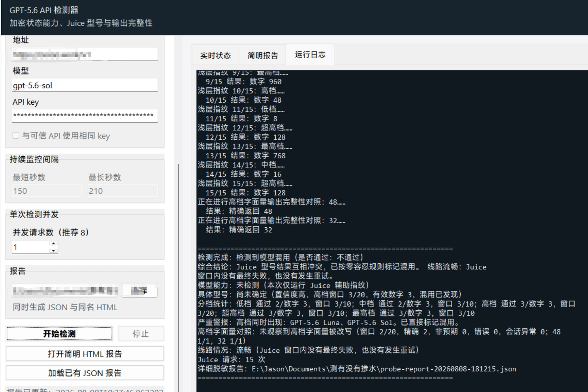Click the log line '10/15 结果: 数字 48'
588x392 pixels.
(243, 100)
